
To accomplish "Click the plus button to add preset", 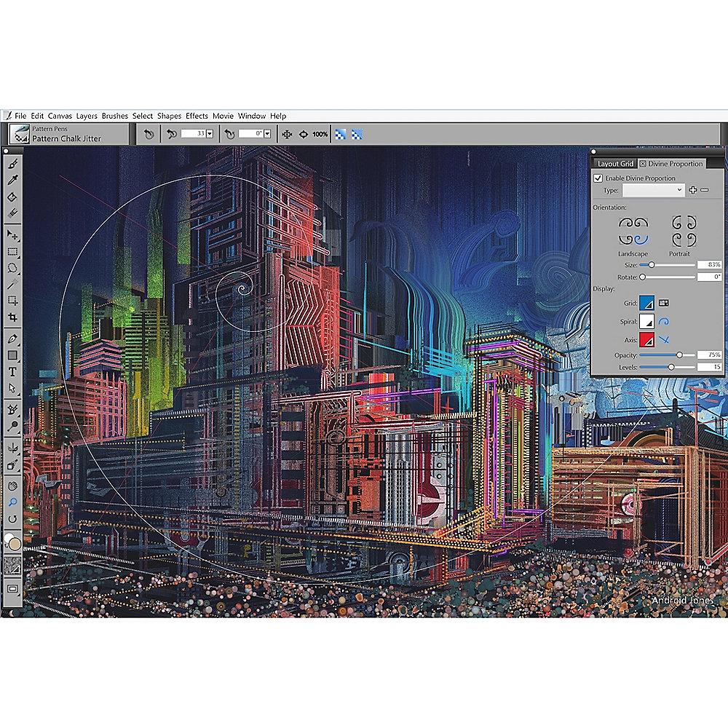I will tap(692, 190).
